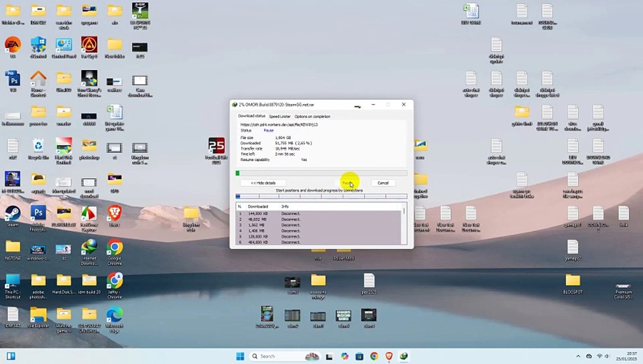Cancel the OMORI download
This screenshot has width=643, height=364.
point(383,183)
